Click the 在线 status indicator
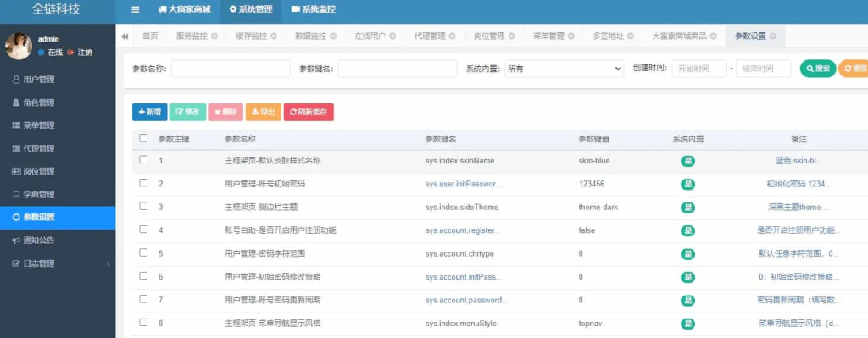 click(x=50, y=53)
